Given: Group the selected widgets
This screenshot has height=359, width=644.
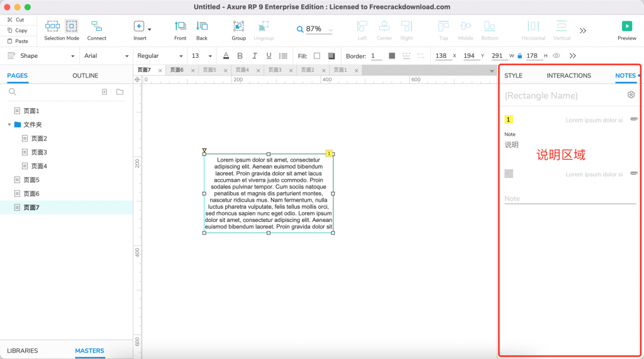Looking at the screenshot, I should pos(238,26).
